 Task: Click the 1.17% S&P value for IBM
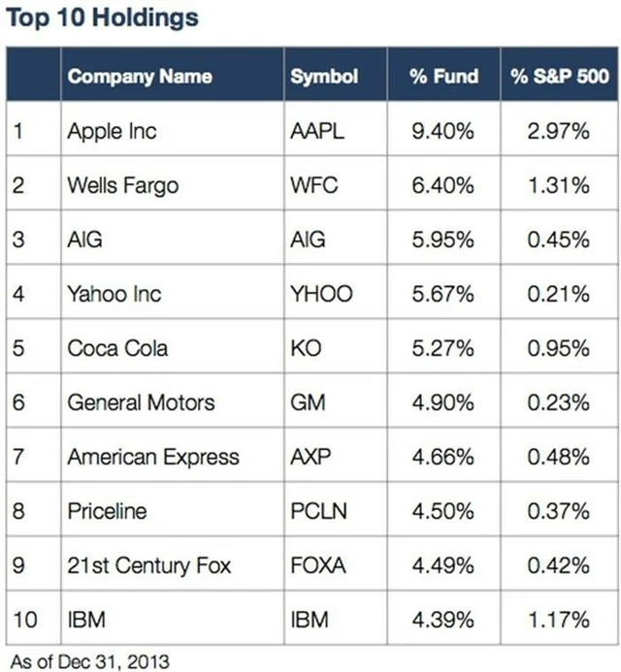pyautogui.click(x=558, y=619)
